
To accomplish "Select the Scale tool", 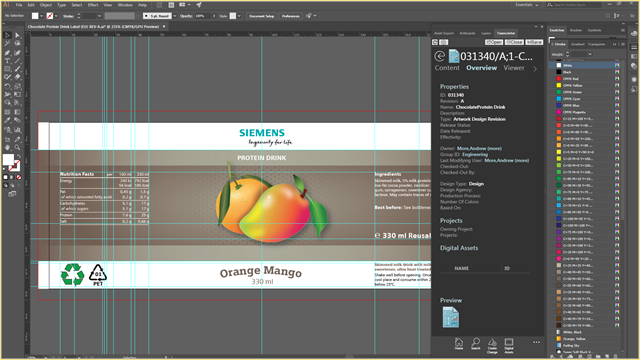I will point(18,87).
